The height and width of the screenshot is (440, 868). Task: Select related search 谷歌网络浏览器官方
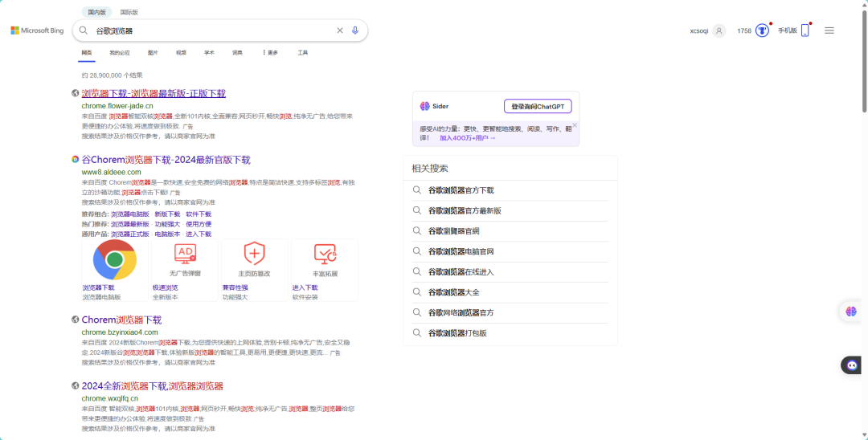tap(461, 312)
